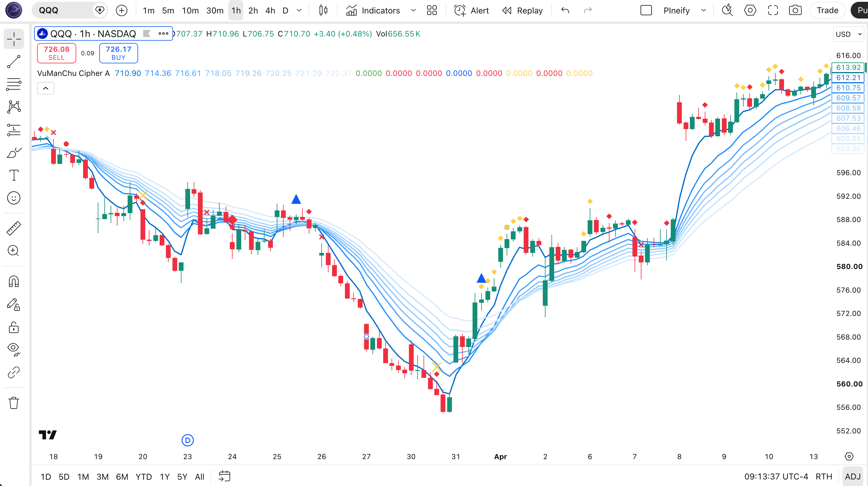
Task: Open the go to date calendar icon
Action: coord(224,476)
